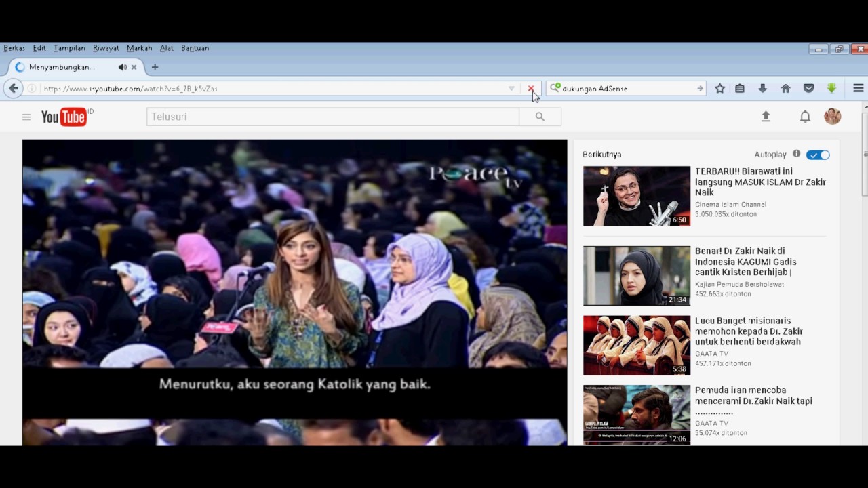Click the 457.171x ditonton view count
The image size is (868, 488).
(x=723, y=363)
